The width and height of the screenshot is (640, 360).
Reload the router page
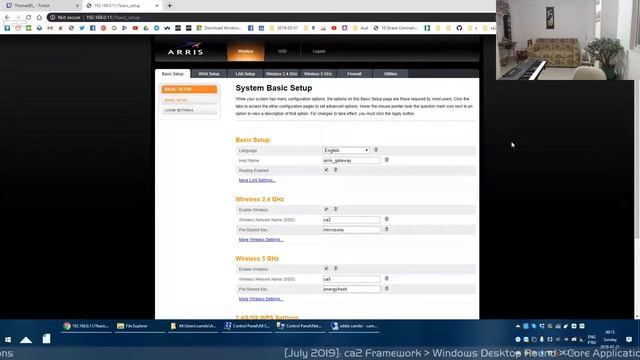(29, 18)
